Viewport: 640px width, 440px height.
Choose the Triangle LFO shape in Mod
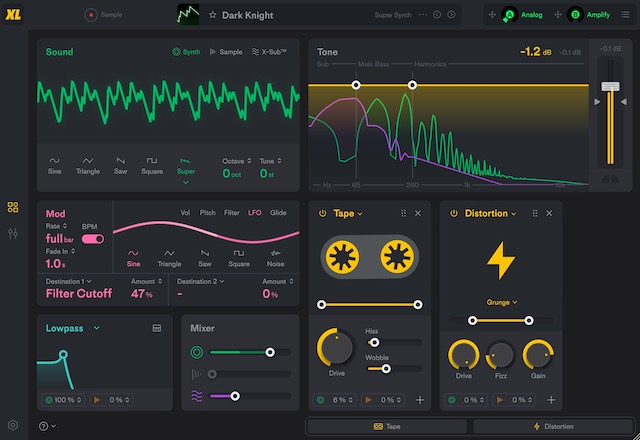click(169, 258)
